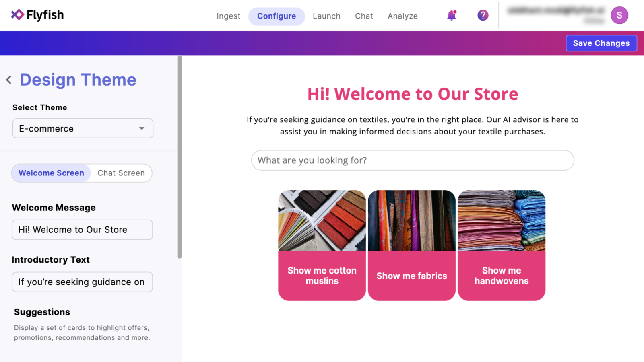The width and height of the screenshot is (644, 362).
Task: Click the Show me handwovens suggestion card
Action: [502, 276]
